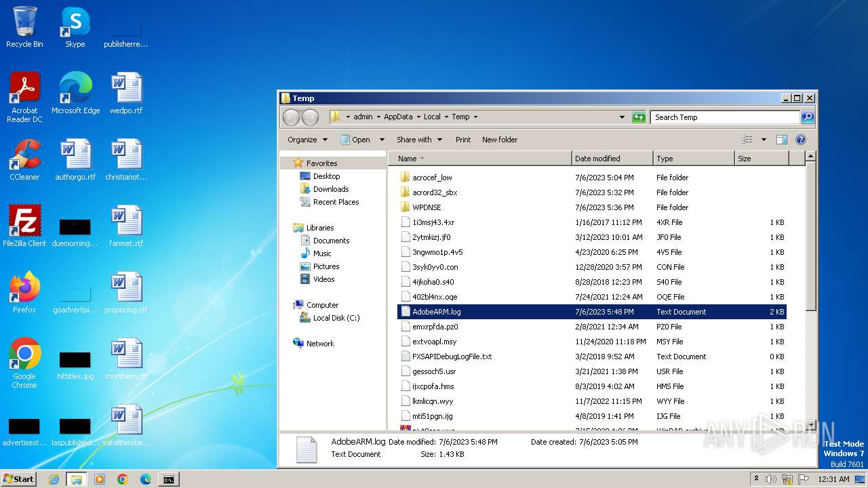This screenshot has height=488, width=868.
Task: Click the search magnifier icon
Action: click(x=807, y=117)
